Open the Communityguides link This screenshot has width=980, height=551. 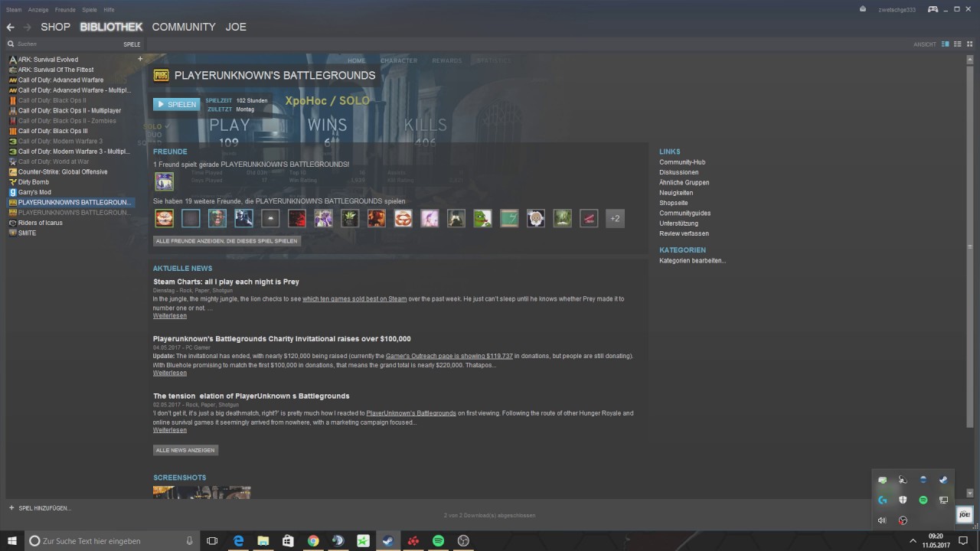(x=684, y=213)
